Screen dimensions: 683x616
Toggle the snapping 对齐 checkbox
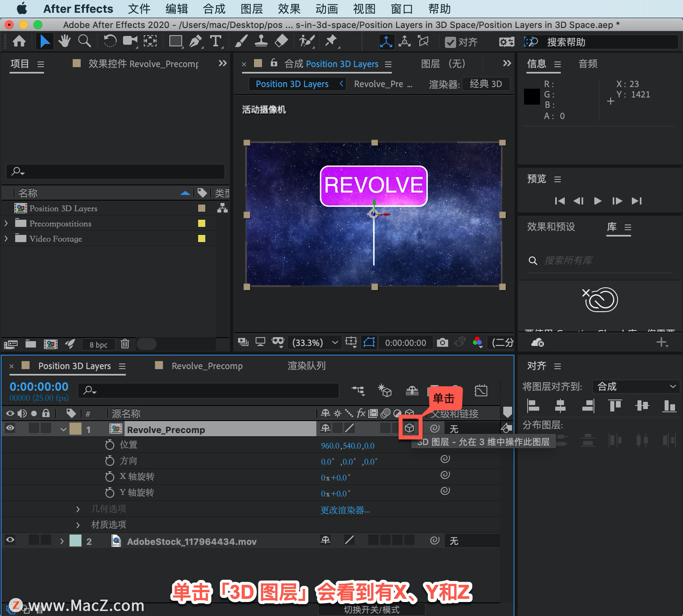tap(451, 42)
